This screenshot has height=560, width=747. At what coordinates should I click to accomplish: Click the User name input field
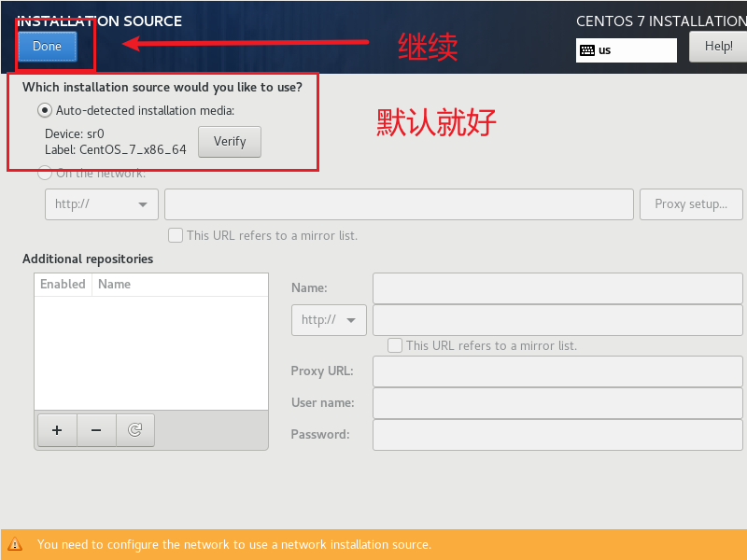[x=557, y=403]
